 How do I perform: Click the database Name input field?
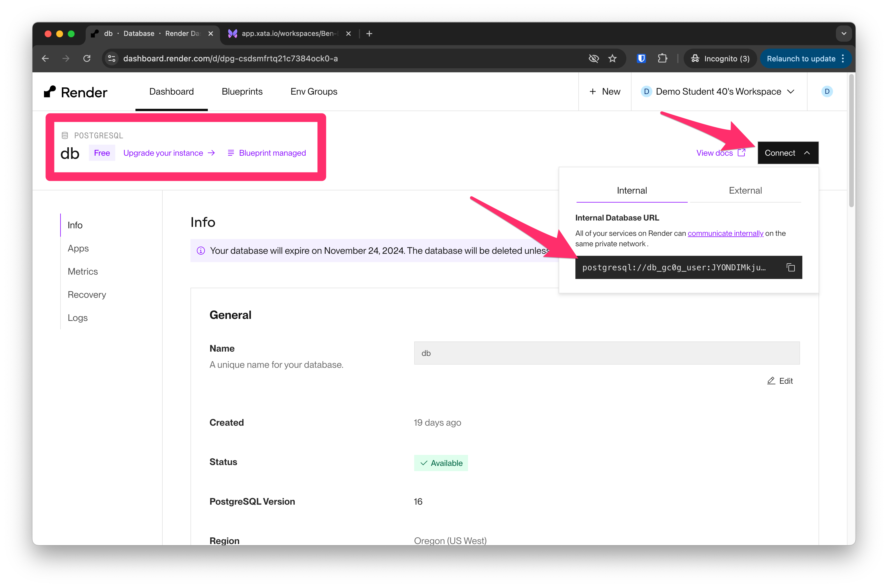[606, 353]
